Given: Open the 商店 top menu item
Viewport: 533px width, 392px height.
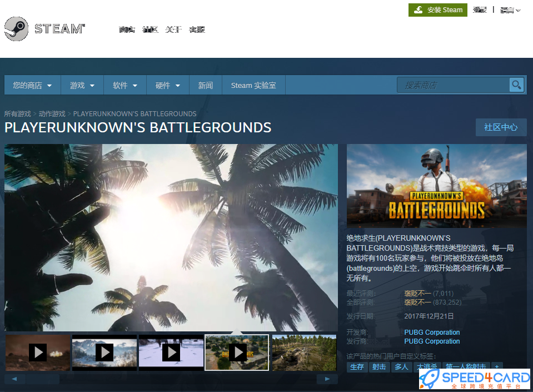Looking at the screenshot, I should click(x=127, y=29).
